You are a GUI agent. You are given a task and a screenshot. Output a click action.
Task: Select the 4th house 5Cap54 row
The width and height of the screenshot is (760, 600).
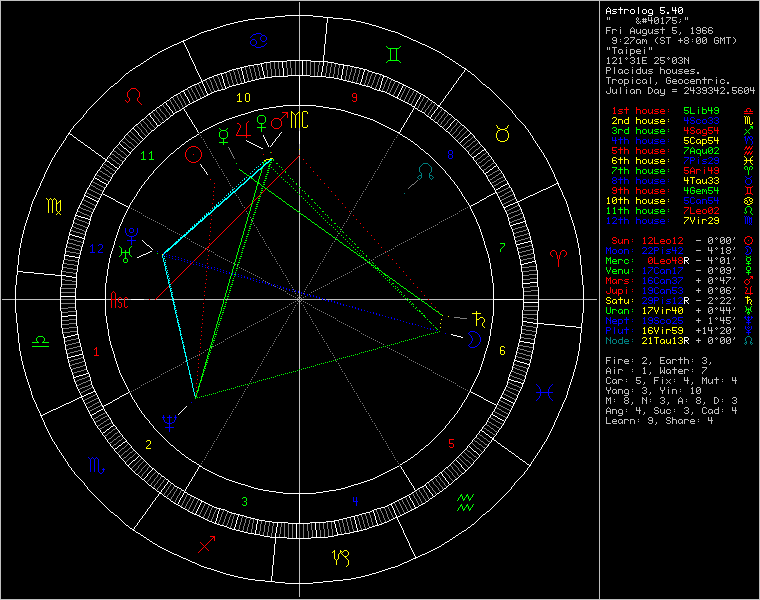click(681, 141)
